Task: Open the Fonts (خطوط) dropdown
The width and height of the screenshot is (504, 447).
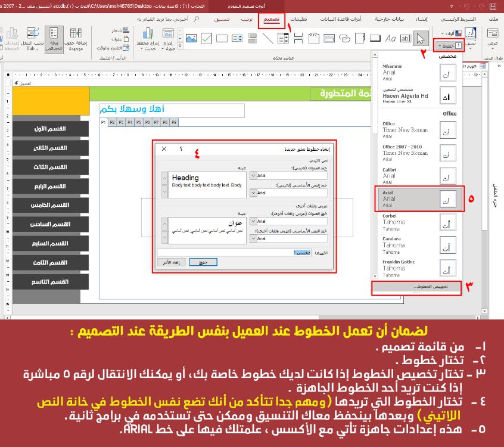Action: coord(449,46)
